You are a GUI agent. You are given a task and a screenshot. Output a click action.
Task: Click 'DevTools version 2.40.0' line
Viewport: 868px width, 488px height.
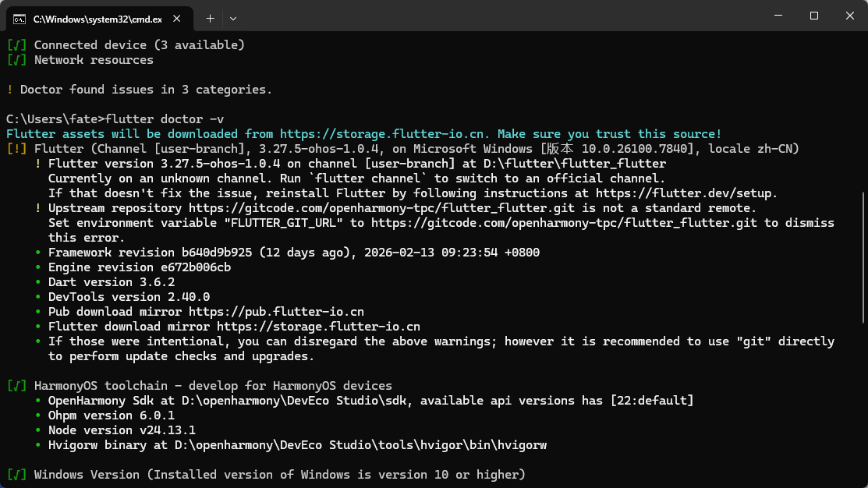point(129,297)
